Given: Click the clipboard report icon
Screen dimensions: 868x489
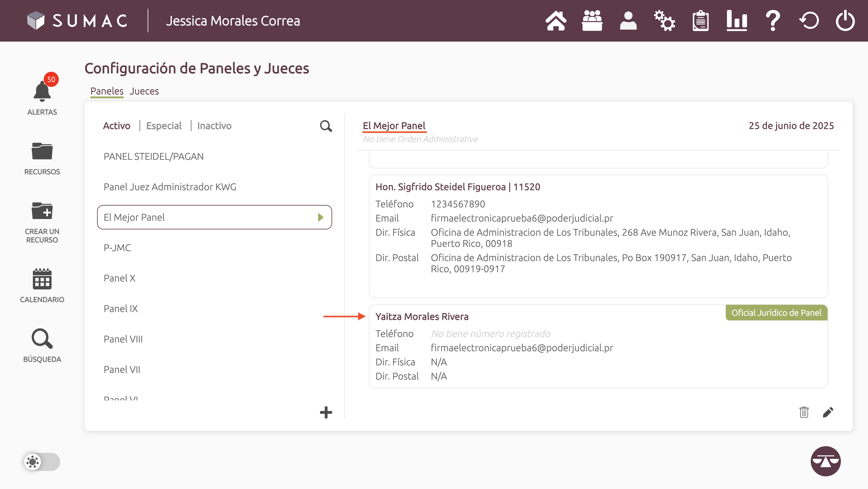Looking at the screenshot, I should 700,21.
